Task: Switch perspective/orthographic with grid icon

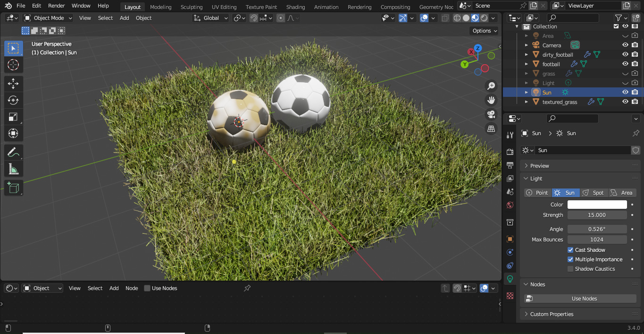Action: pos(491,128)
